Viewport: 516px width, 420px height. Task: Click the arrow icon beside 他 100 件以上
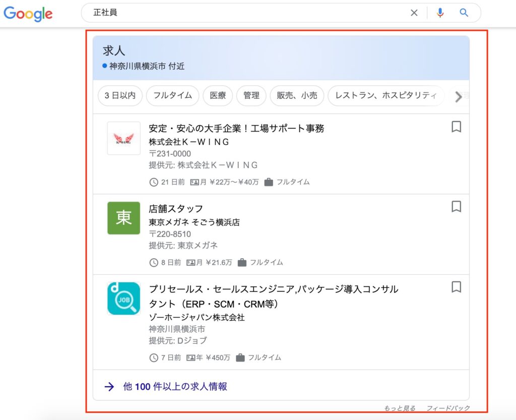(109, 387)
